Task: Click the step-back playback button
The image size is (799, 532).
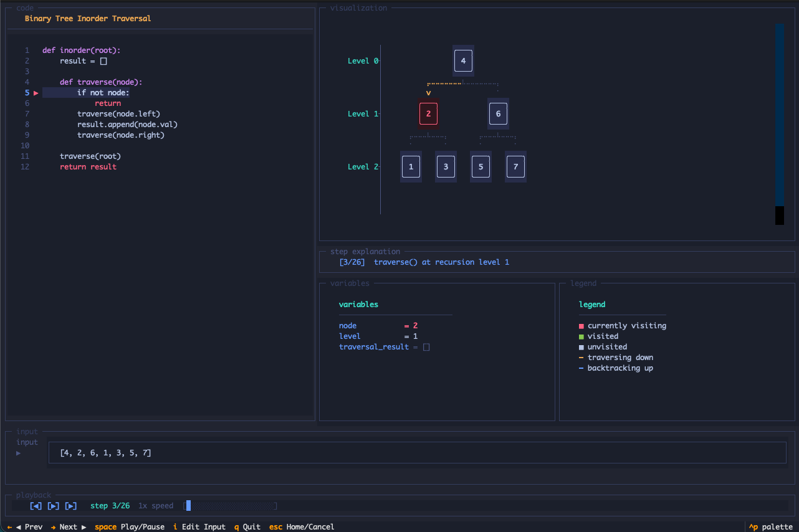Action: 36,506
